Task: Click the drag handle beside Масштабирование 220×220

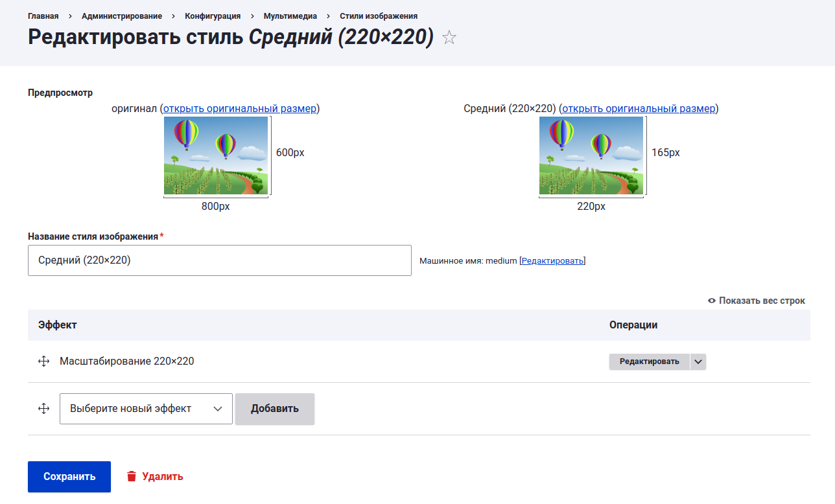Action: 44,361
